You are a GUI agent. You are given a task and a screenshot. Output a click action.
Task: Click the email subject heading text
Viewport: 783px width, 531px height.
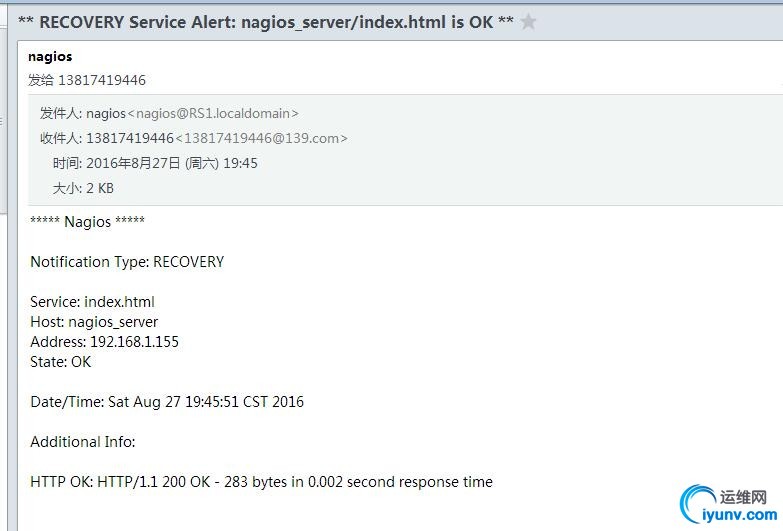click(x=266, y=22)
